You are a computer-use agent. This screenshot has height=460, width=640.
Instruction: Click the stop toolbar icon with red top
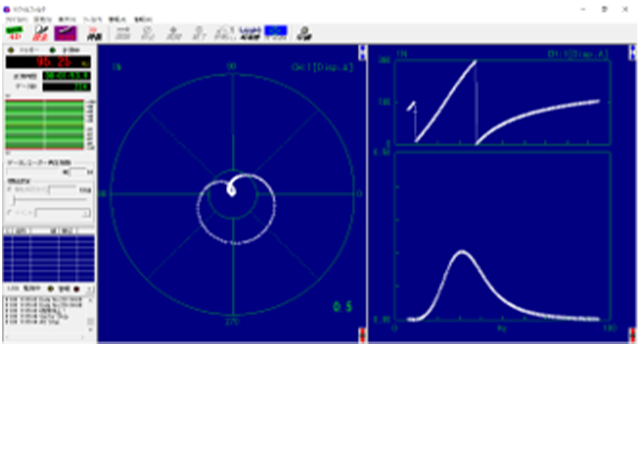coord(94,33)
